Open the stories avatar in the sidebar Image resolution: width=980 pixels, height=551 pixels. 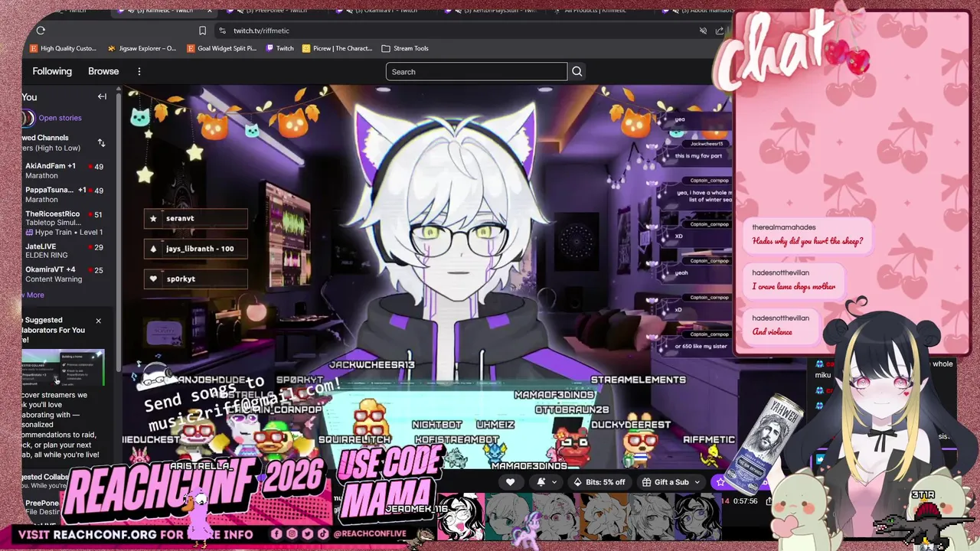coord(28,118)
